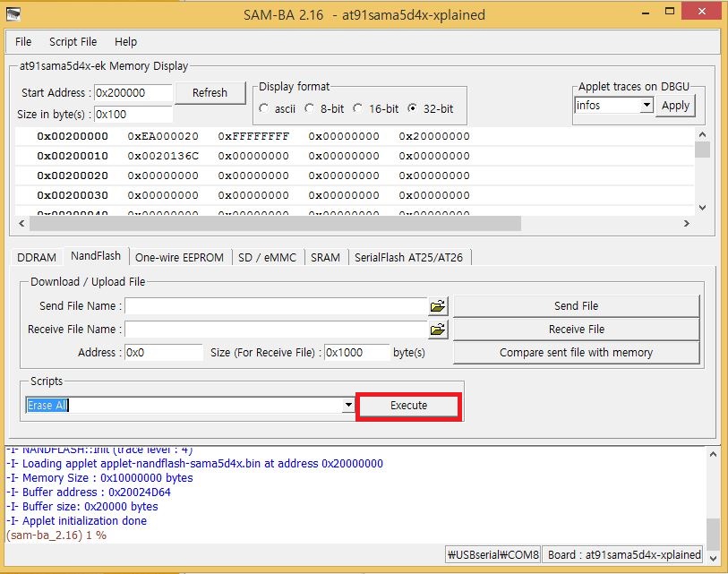This screenshot has height=574, width=728.
Task: Switch to the DDRAM tab
Action: coord(37,257)
